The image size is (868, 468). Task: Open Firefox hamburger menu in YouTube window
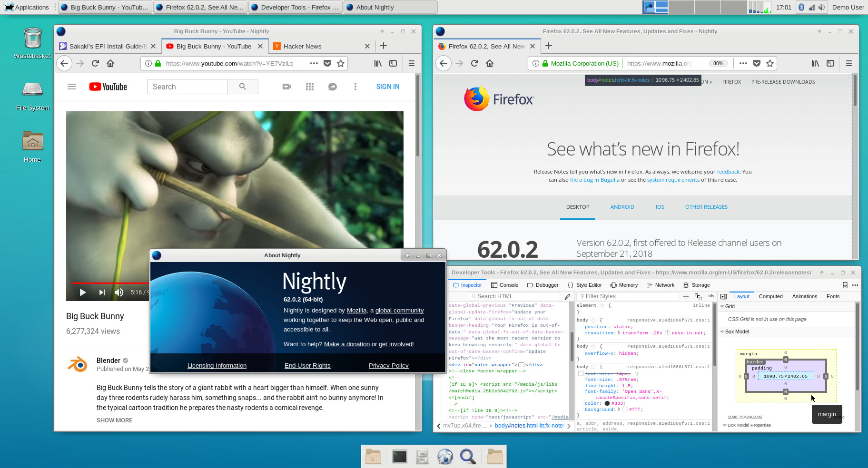coord(412,63)
